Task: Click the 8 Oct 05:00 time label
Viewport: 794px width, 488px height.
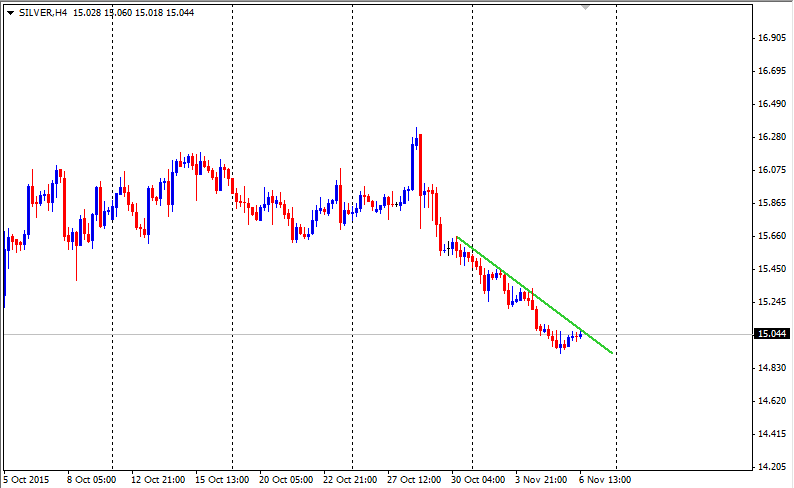Action: click(x=91, y=479)
